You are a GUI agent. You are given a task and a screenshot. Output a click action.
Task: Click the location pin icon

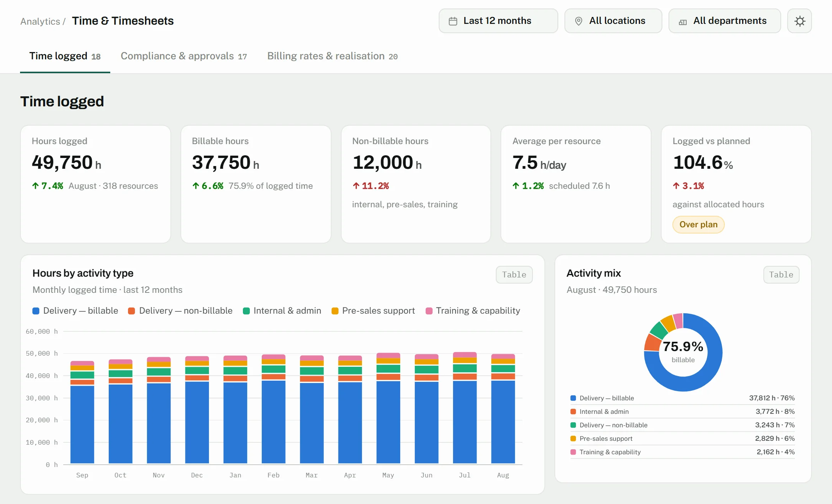[x=579, y=21]
